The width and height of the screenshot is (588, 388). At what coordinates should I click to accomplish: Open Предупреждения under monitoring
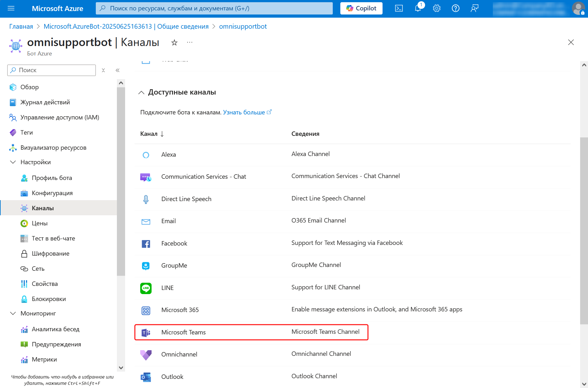[x=56, y=345]
